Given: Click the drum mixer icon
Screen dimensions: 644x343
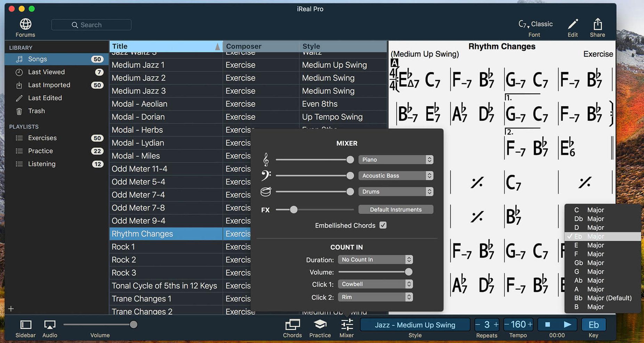Looking at the screenshot, I should coord(266,191).
